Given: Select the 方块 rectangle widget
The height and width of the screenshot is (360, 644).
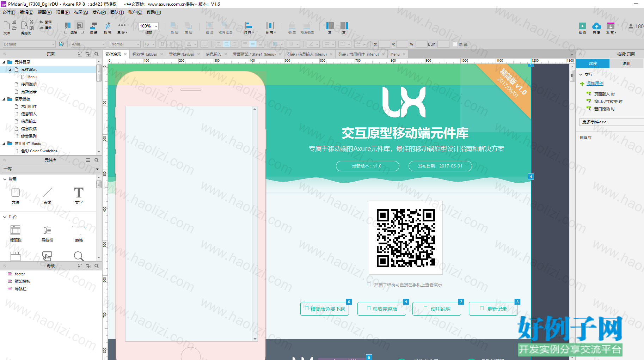Looking at the screenshot, I should click(x=16, y=196).
